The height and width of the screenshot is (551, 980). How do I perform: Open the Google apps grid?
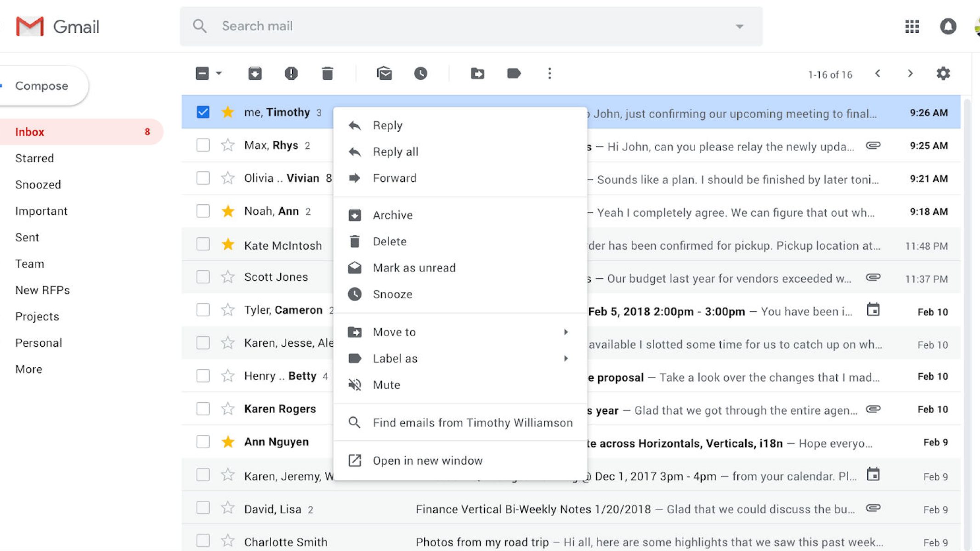912,26
